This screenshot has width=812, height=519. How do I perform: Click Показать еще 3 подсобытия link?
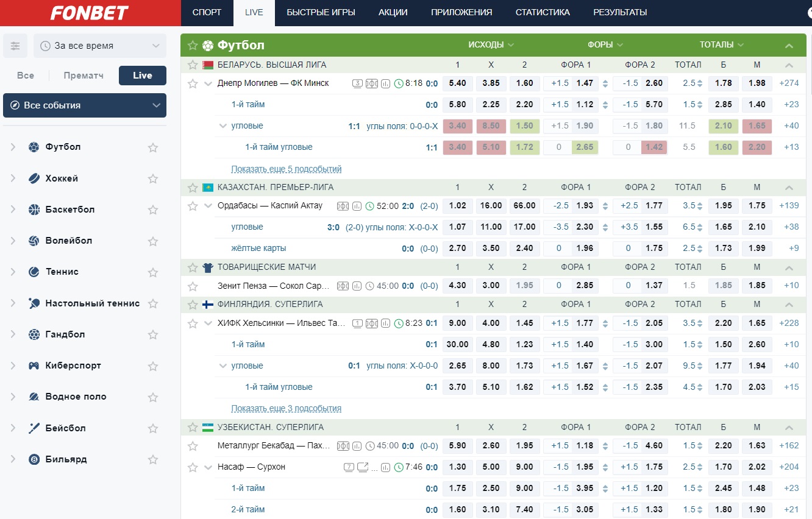click(x=287, y=409)
